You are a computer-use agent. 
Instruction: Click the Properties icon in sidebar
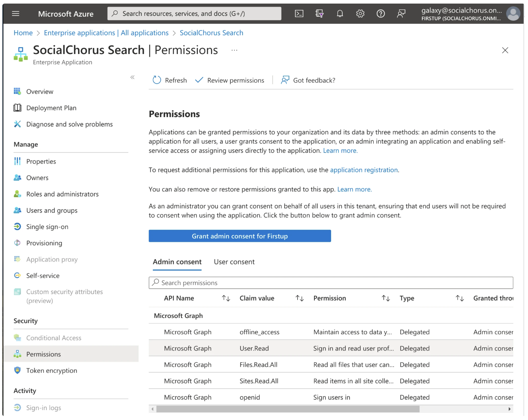(17, 161)
